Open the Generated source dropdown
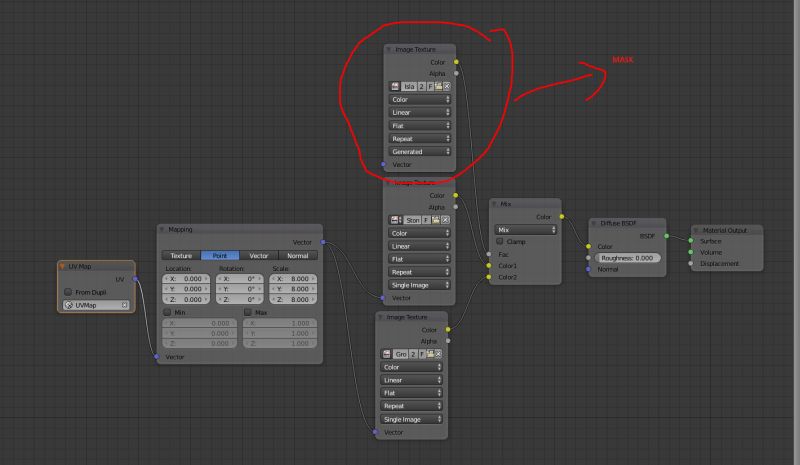 419,152
